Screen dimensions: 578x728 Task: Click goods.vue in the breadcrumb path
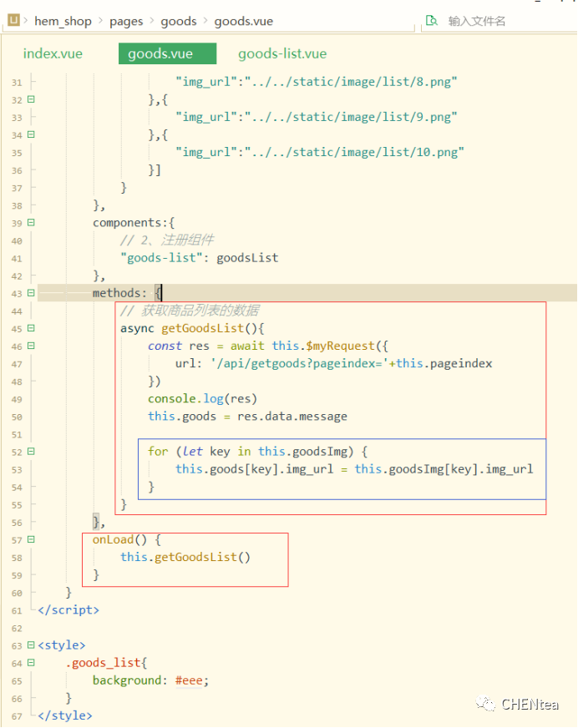243,22
